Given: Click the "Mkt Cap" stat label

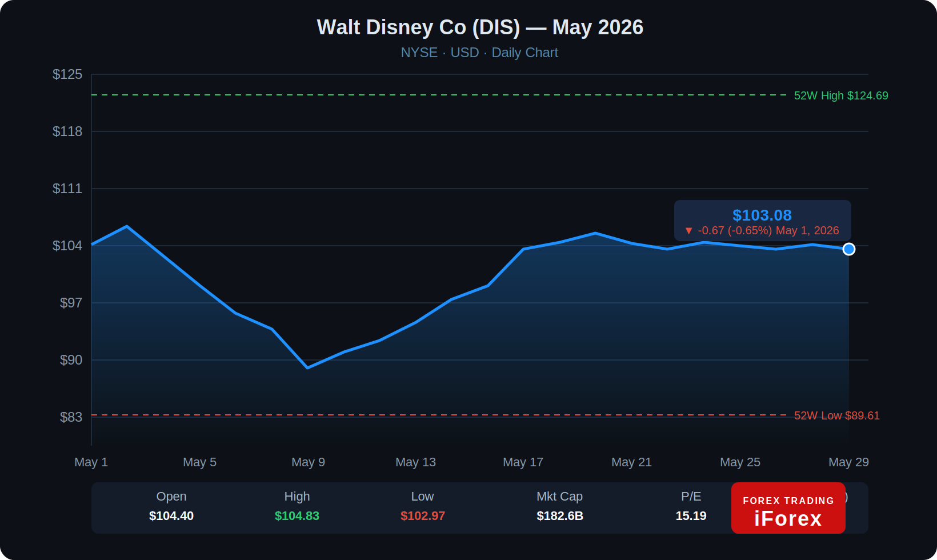Looking at the screenshot, I should pyautogui.click(x=560, y=497).
